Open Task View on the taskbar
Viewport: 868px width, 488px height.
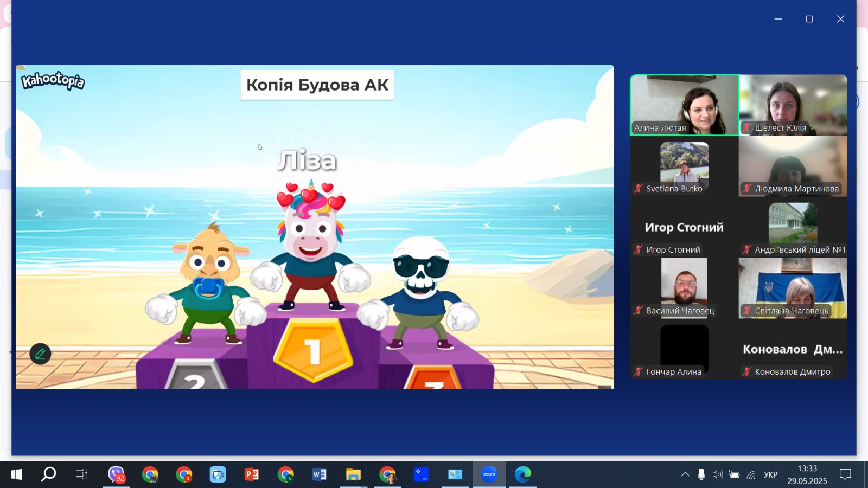pyautogui.click(x=81, y=474)
